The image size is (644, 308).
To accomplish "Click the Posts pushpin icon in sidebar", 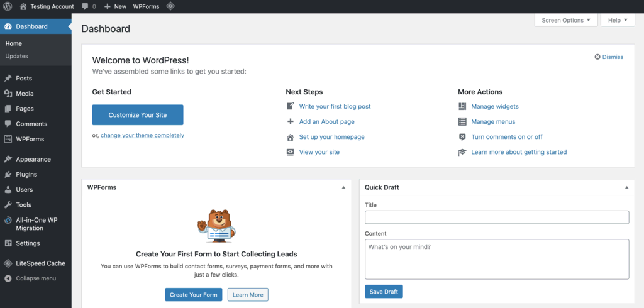I will tap(8, 79).
